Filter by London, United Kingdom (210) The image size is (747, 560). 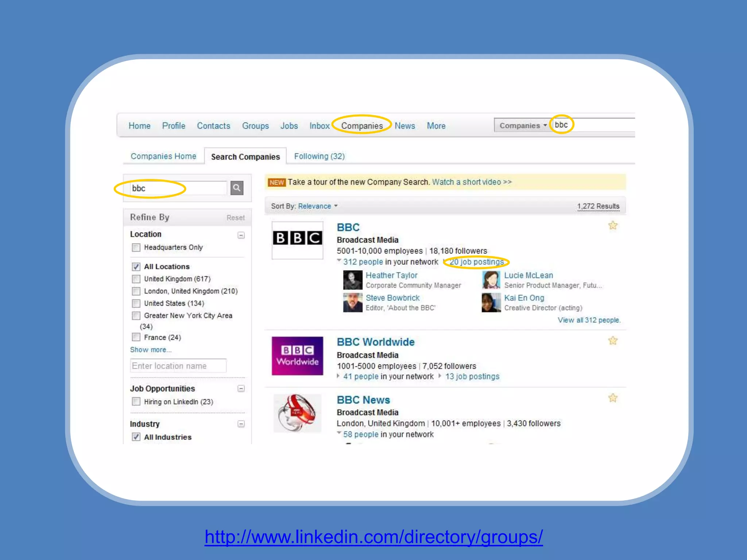point(136,291)
